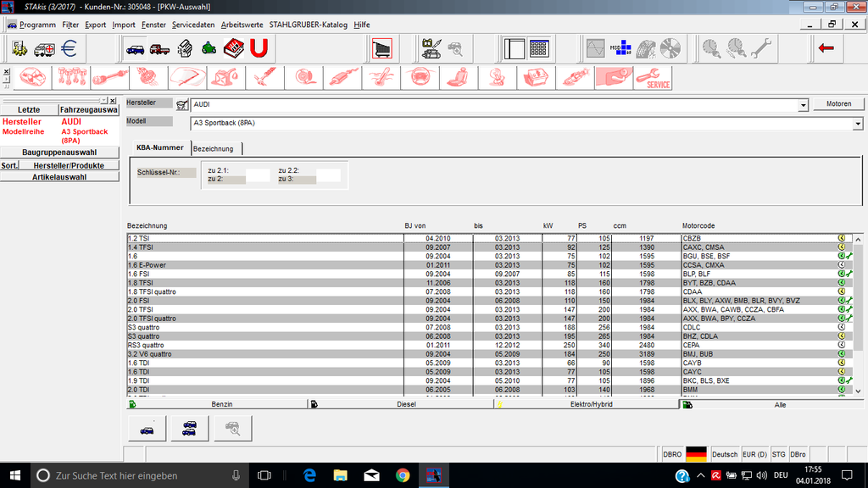Select the red truck vehicle type icon
868x488 pixels.
pos(159,48)
